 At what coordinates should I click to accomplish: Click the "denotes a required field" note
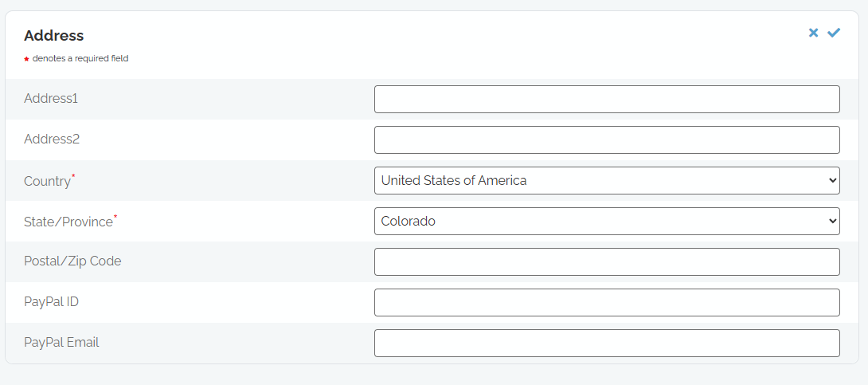coord(80,58)
